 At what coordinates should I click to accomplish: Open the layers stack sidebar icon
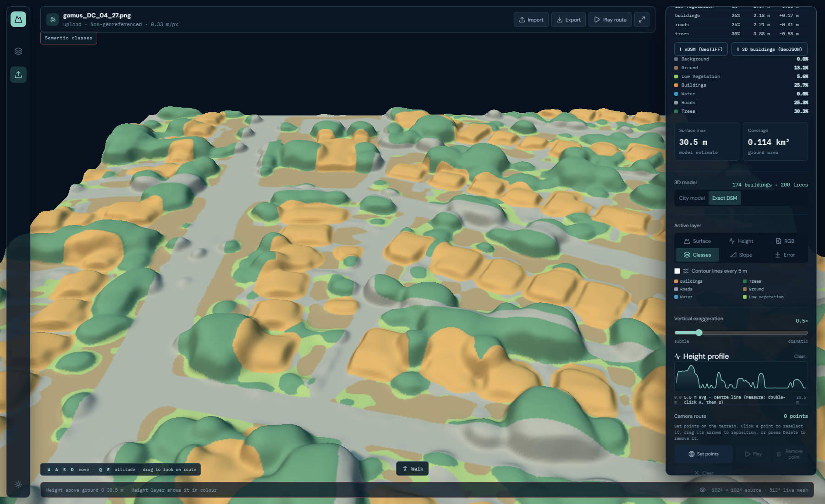(18, 51)
